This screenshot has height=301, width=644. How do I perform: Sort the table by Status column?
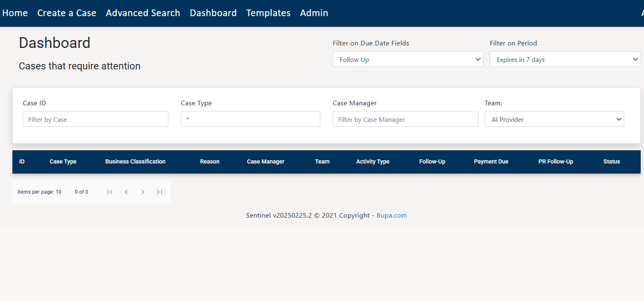(x=611, y=161)
